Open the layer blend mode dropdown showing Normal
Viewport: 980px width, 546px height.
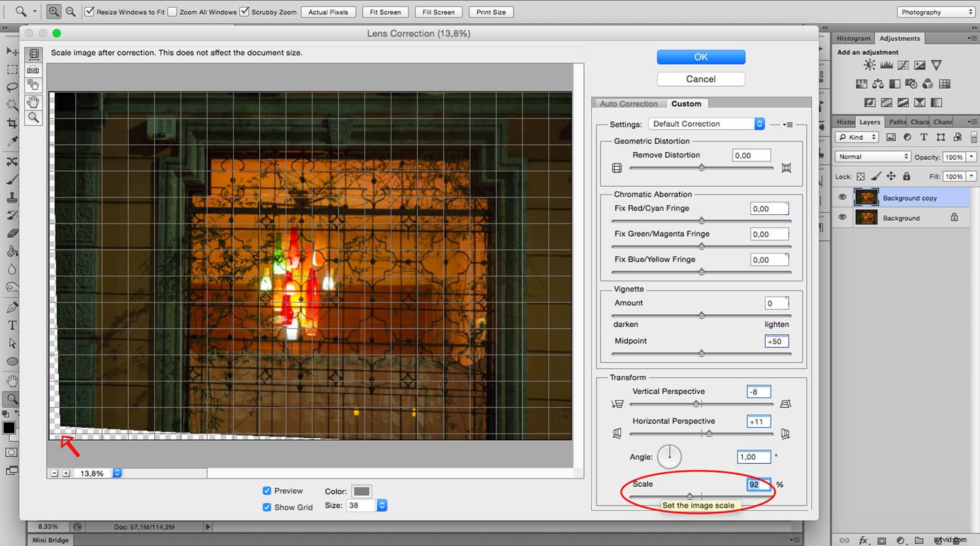pos(872,156)
